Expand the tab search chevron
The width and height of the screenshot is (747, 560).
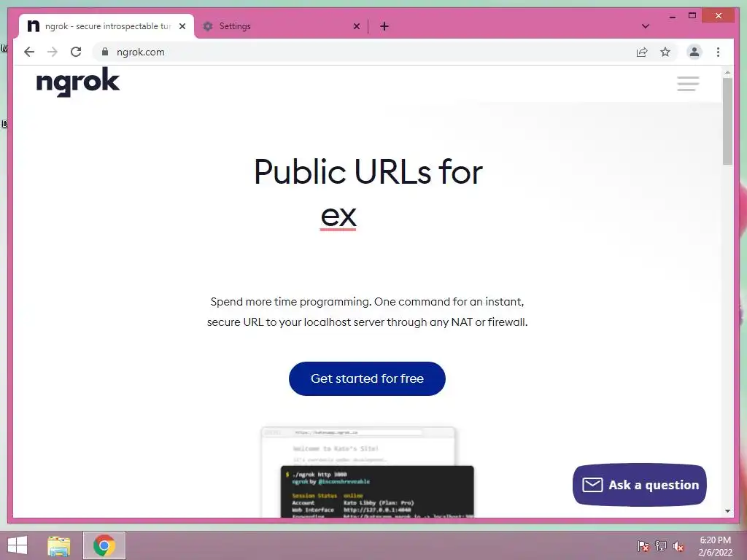coord(645,26)
